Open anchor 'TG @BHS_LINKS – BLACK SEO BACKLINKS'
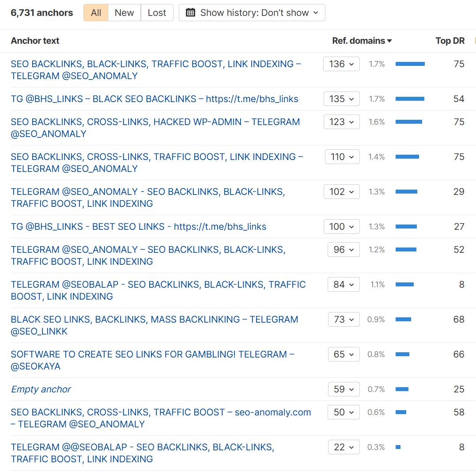Image resolution: width=476 pixels, height=472 pixels. pyautogui.click(x=155, y=99)
